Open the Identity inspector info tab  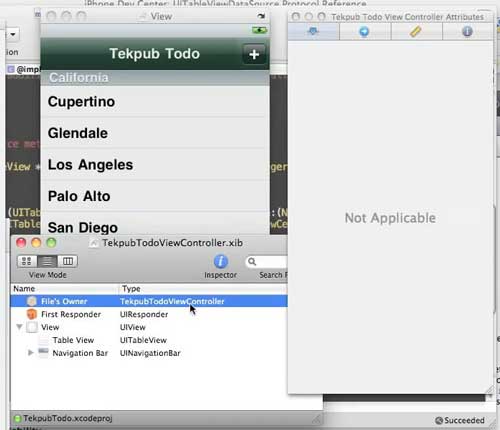[x=467, y=32]
